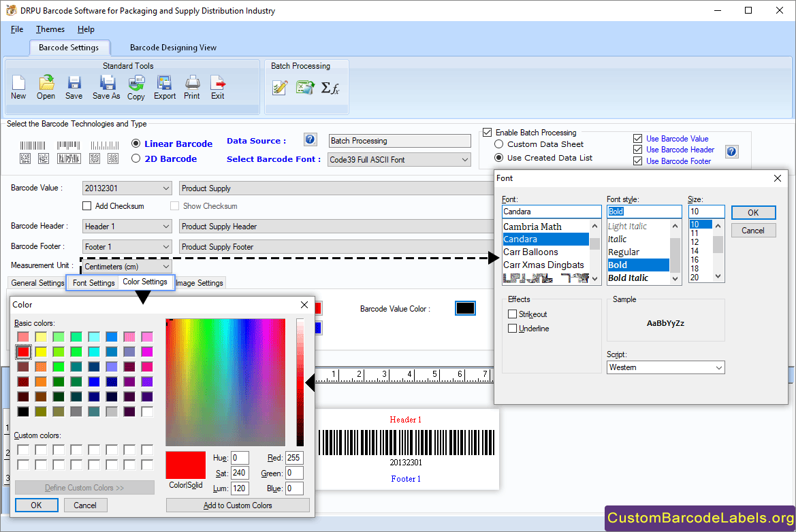This screenshot has width=796, height=532.
Task: Toggle the Use Barcode Footer checkbox
Action: [637, 161]
